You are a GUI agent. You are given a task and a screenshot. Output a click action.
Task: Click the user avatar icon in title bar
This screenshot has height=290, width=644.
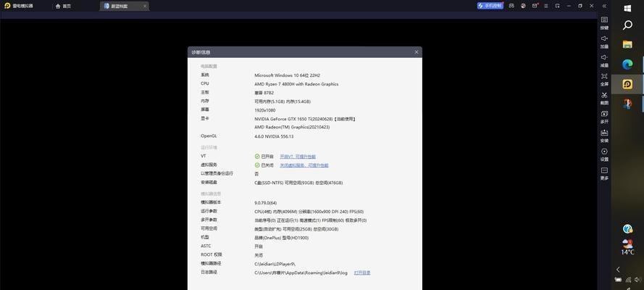523,6
